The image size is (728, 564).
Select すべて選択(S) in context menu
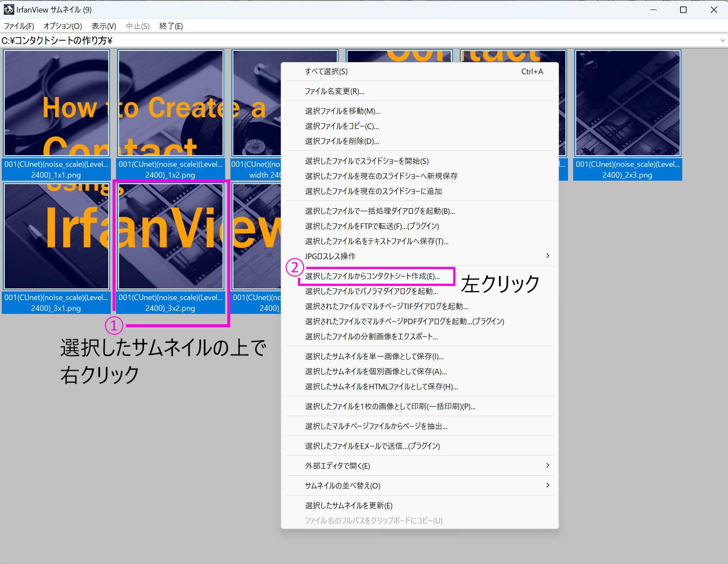click(x=326, y=72)
